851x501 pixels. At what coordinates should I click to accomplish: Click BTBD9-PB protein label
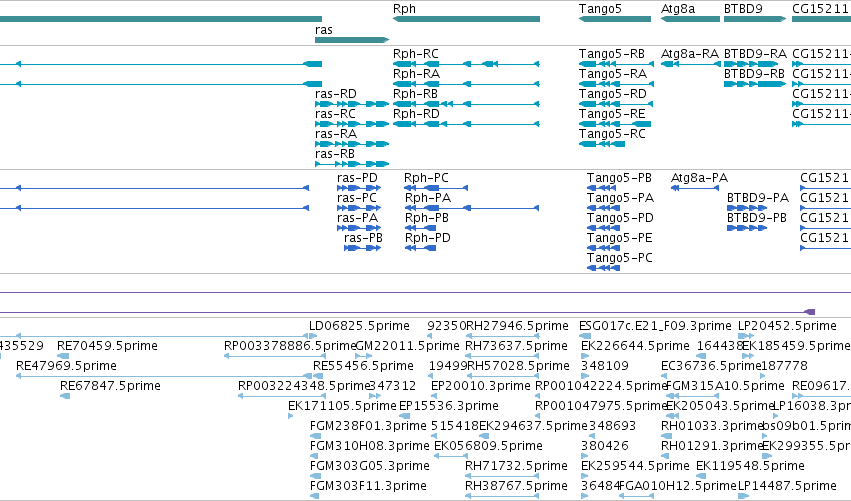(x=757, y=218)
